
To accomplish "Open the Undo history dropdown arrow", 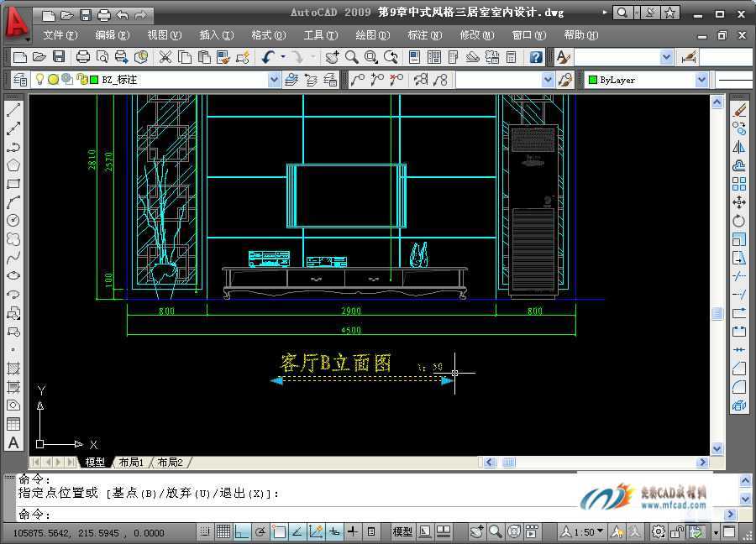I will (x=283, y=57).
